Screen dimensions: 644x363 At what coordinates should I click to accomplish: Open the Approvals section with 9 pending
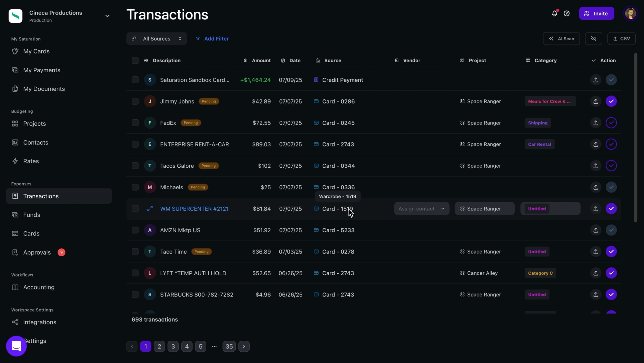tap(37, 252)
